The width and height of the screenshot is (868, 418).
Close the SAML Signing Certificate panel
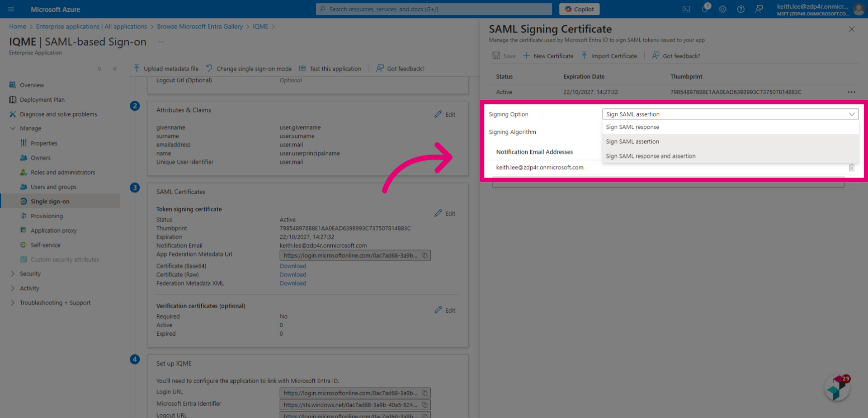point(852,29)
